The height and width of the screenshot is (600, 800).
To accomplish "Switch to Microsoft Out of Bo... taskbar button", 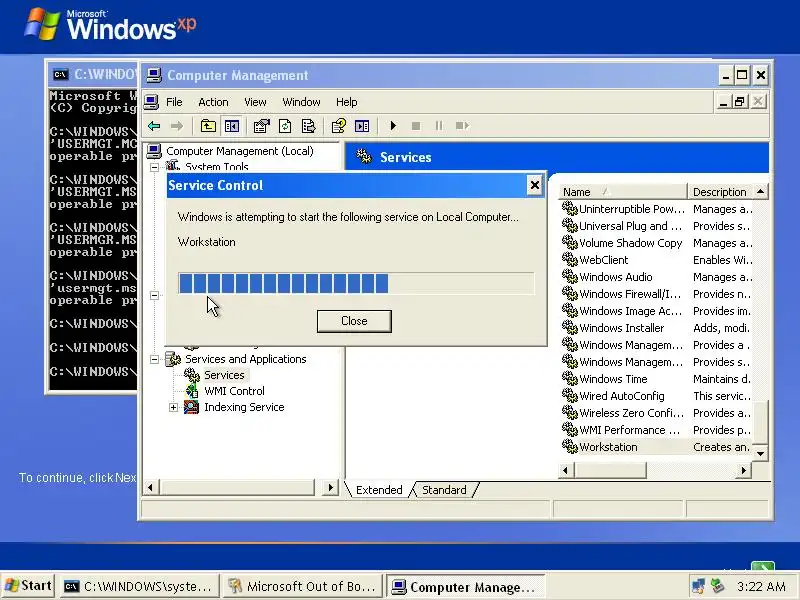I will [x=302, y=586].
